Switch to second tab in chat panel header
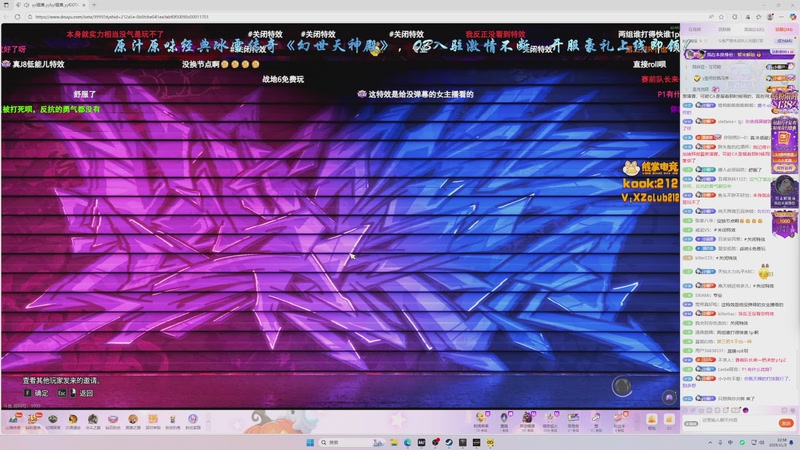The image size is (800, 450). (724, 30)
